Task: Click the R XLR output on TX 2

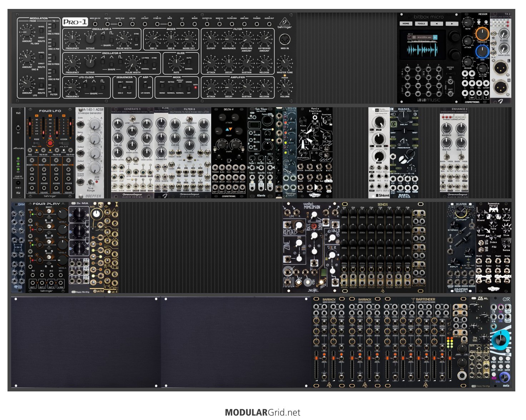Action: (x=501, y=87)
